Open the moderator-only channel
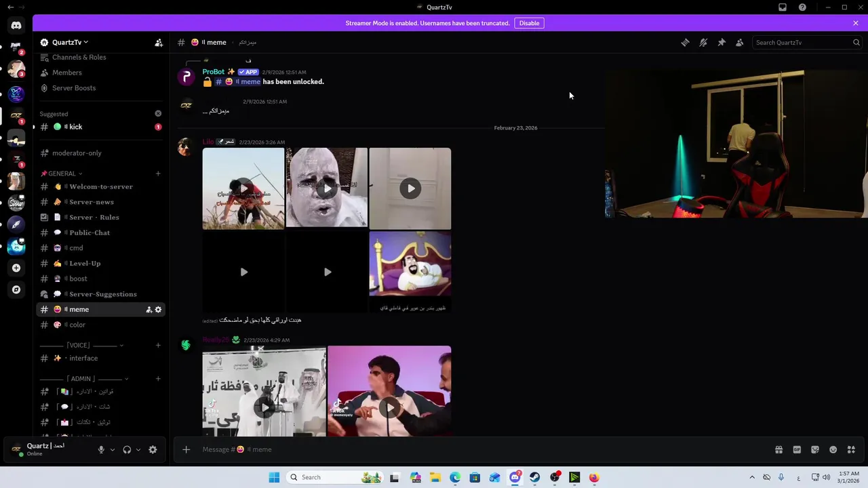This screenshot has width=868, height=488. (x=102, y=153)
